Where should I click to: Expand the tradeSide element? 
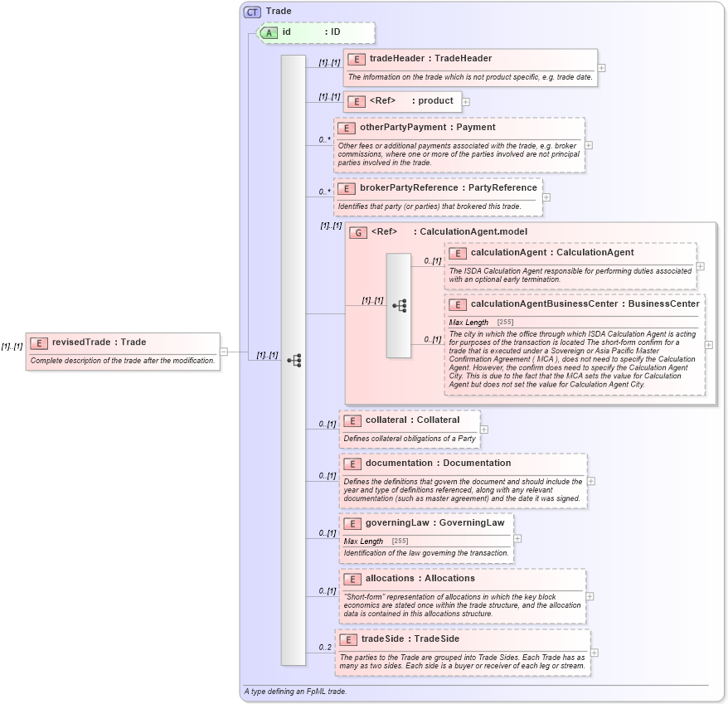(x=595, y=653)
